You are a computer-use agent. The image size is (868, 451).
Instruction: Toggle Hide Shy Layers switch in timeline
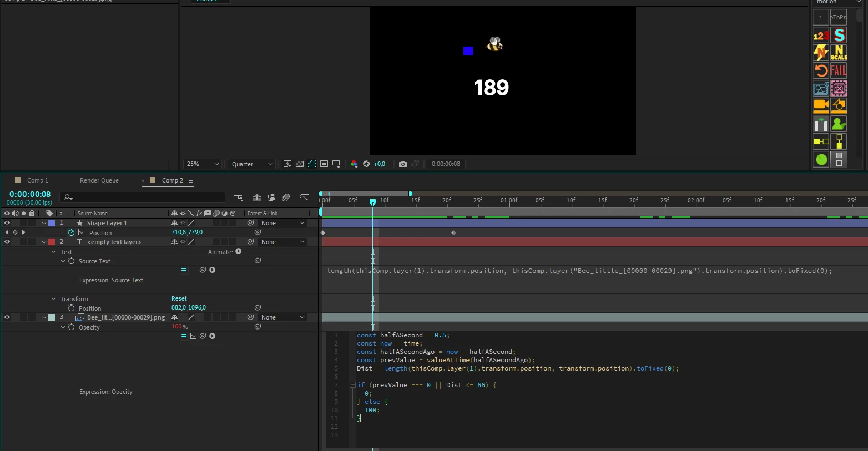[256, 197]
